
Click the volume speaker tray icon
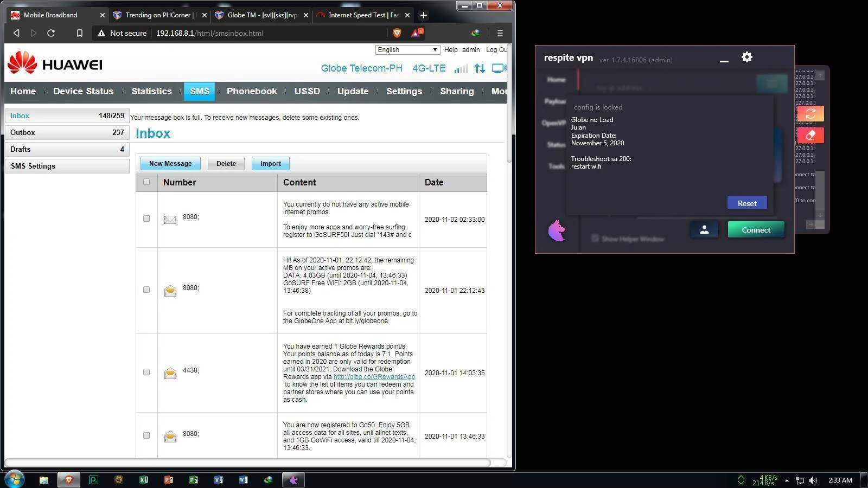coord(813,480)
